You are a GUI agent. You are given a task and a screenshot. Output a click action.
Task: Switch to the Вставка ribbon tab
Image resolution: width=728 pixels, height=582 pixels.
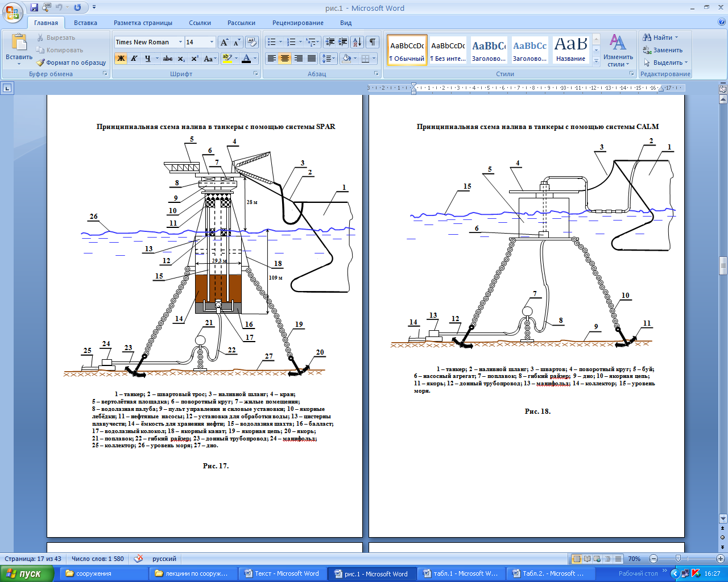point(85,23)
